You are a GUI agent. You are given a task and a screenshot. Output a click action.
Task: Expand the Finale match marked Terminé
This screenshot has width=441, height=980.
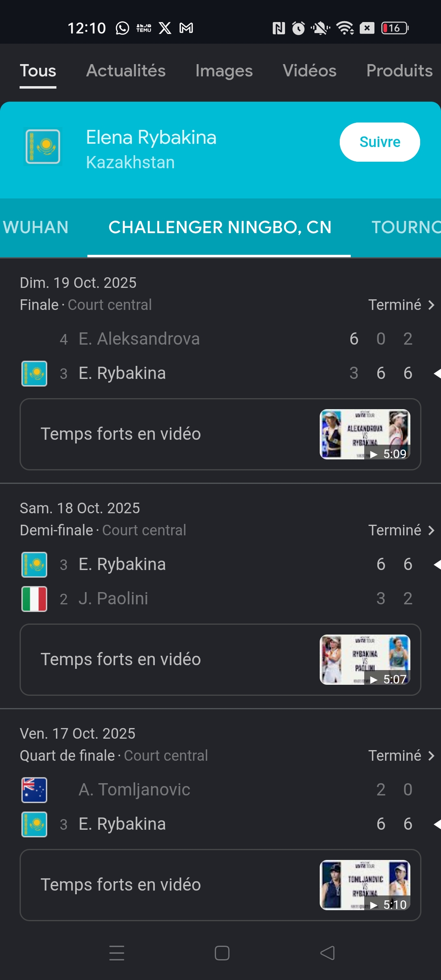coord(401,305)
